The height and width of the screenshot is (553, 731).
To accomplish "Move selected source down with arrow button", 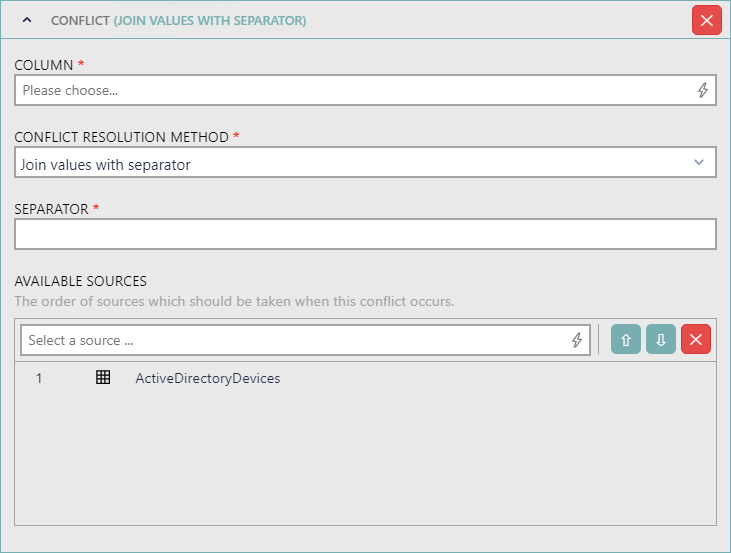I will [x=661, y=340].
